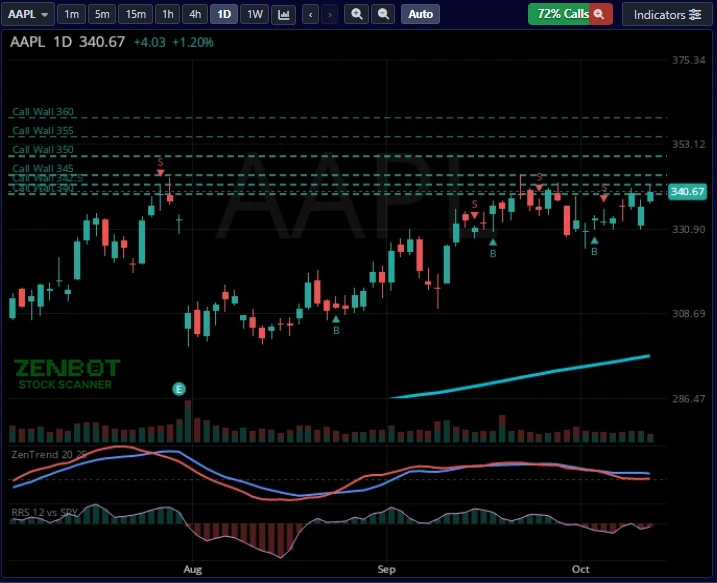This screenshot has height=583, width=717.
Task: Click the 375.34 price axis label
Action: [x=688, y=60]
